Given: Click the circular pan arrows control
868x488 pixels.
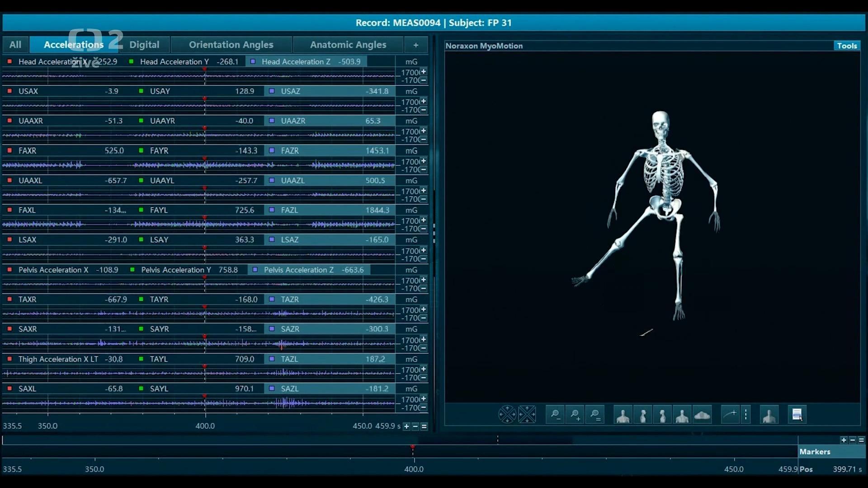Looking at the screenshot, I should [x=507, y=414].
